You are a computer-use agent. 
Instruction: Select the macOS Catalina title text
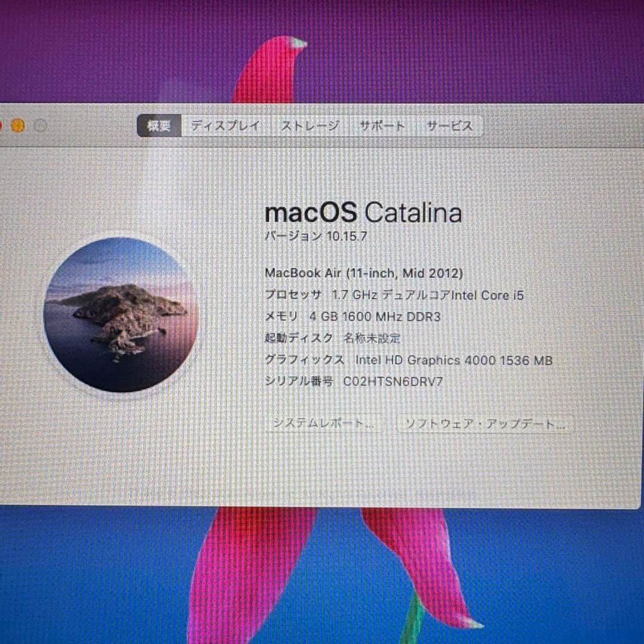pyautogui.click(x=363, y=213)
